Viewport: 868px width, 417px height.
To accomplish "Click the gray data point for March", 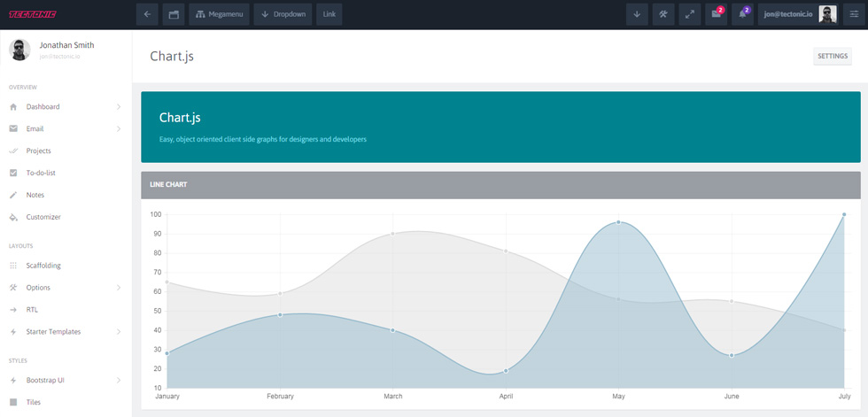I will pyautogui.click(x=392, y=234).
